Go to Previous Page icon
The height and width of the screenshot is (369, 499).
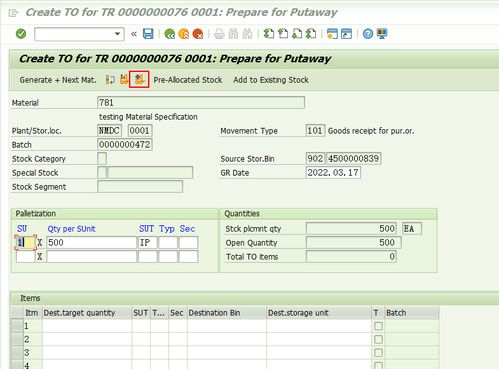[x=283, y=34]
